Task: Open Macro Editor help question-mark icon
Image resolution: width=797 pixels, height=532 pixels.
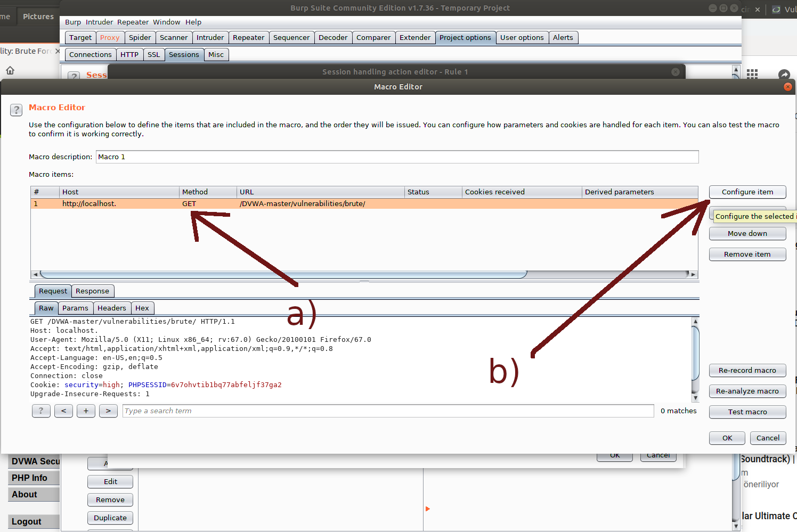Action: (x=17, y=110)
